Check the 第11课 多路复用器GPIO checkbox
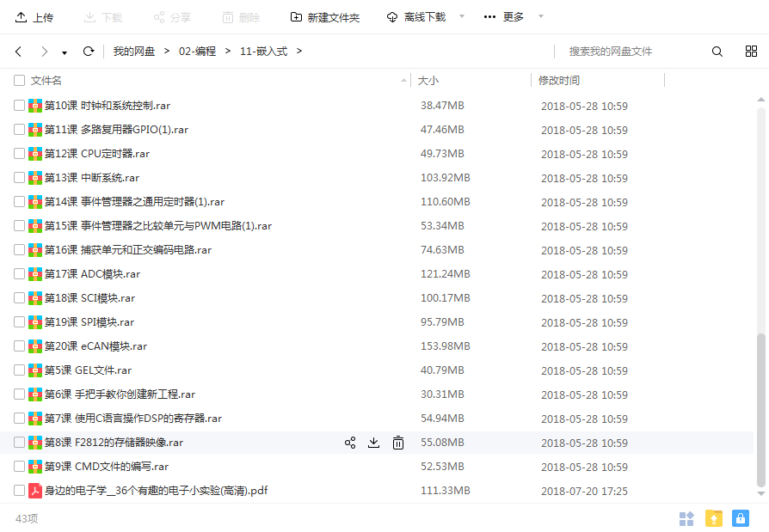 19,129
